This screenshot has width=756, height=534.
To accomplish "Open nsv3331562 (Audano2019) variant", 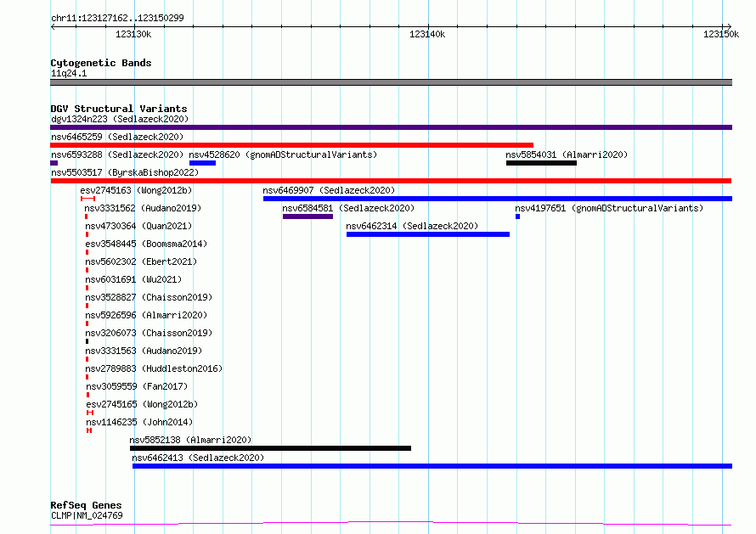I will (x=143, y=208).
